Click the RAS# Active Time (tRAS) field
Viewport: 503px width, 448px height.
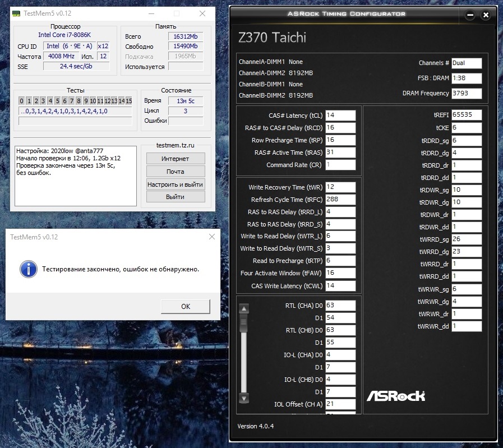pos(340,153)
